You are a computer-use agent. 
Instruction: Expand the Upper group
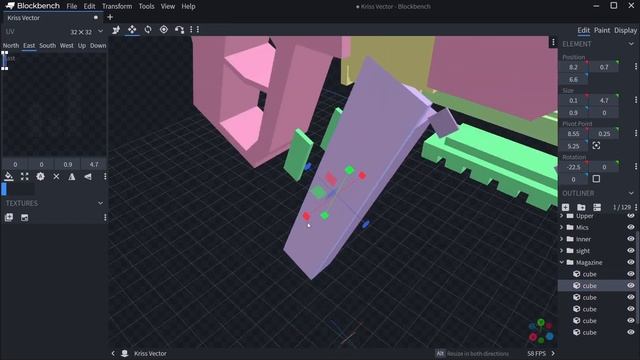(562, 216)
